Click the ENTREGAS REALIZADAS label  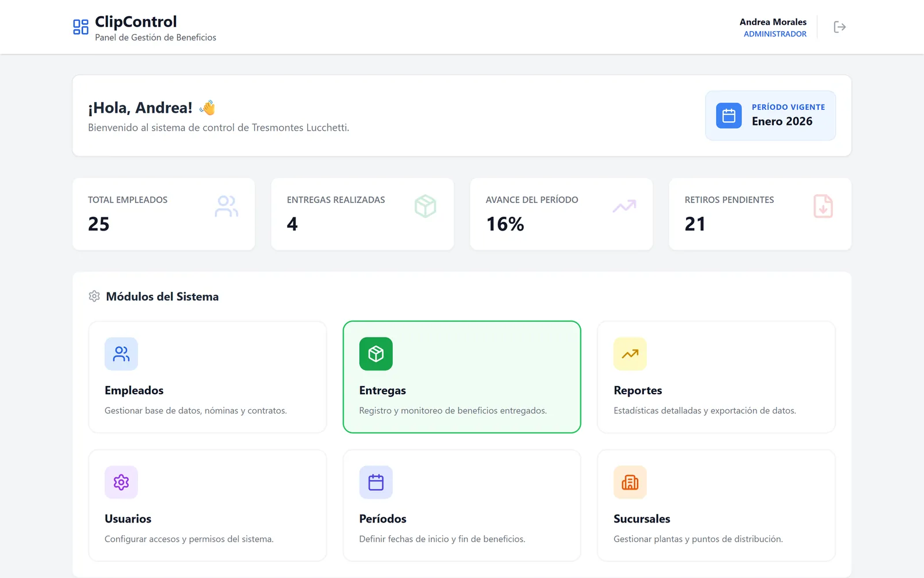click(x=336, y=200)
